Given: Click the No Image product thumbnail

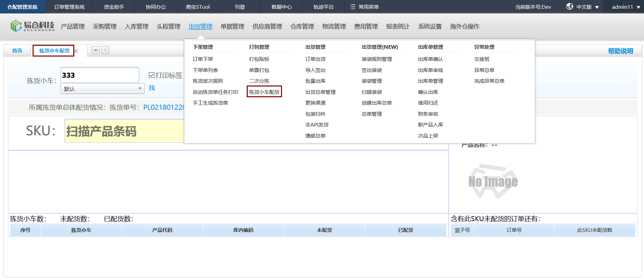Looking at the screenshot, I should (x=493, y=181).
